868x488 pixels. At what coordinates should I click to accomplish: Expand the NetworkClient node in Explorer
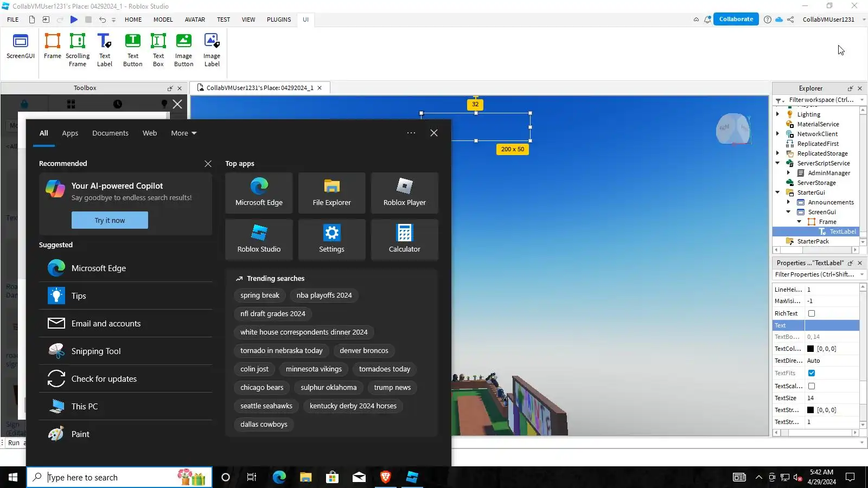tap(778, 134)
